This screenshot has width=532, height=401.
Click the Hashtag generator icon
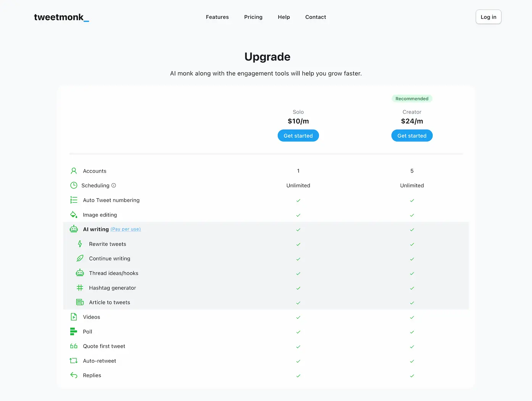pos(80,288)
